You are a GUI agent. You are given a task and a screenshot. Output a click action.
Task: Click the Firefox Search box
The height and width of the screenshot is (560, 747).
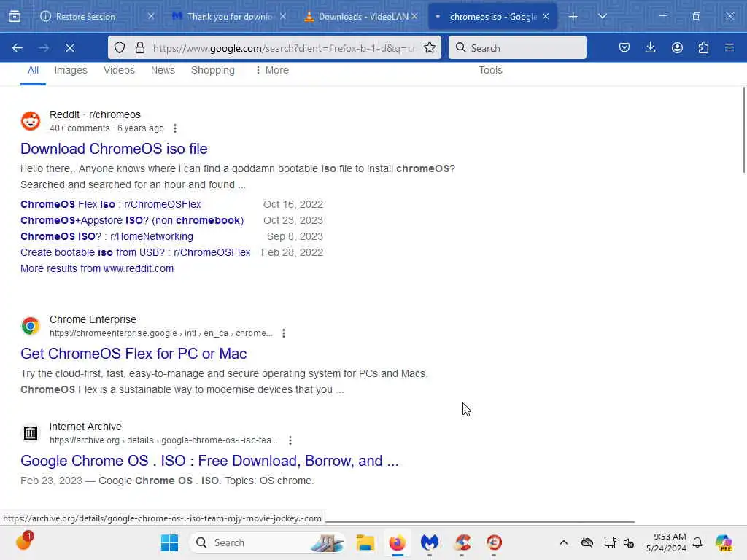tap(517, 47)
